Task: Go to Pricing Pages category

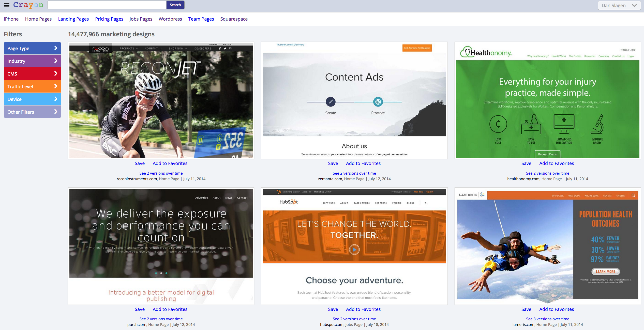Action: click(109, 19)
